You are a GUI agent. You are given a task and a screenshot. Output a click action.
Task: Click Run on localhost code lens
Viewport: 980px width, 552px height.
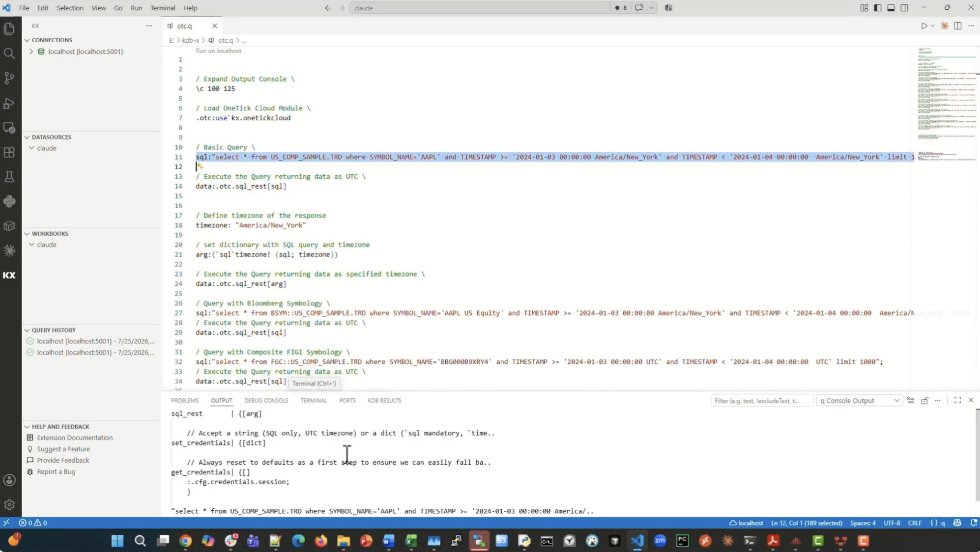click(x=218, y=51)
